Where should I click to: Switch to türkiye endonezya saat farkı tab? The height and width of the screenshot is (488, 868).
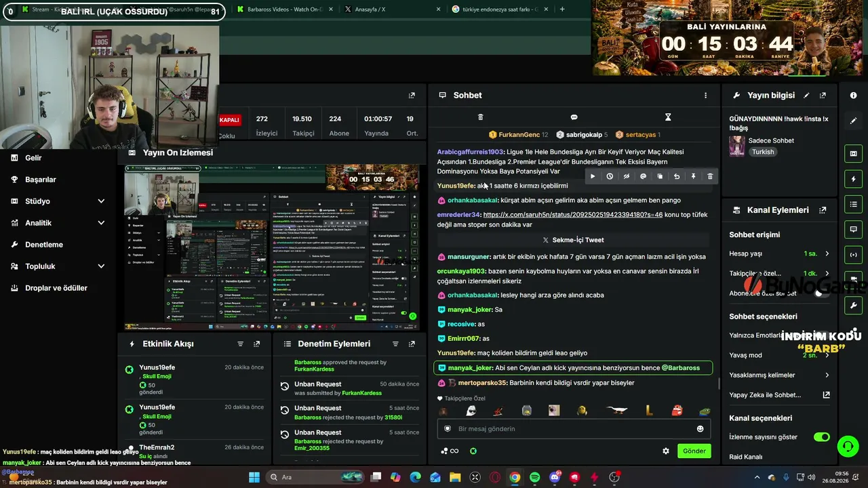(500, 9)
